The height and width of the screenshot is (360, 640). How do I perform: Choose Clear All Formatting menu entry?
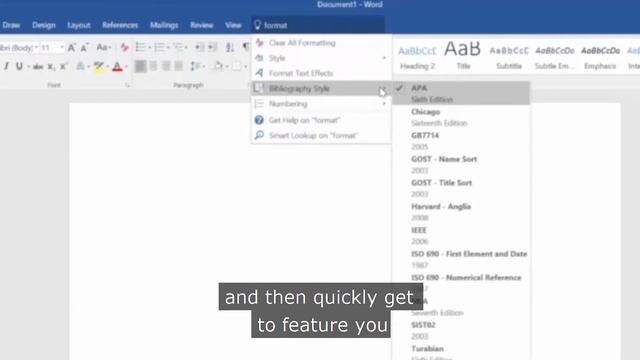(x=321, y=42)
